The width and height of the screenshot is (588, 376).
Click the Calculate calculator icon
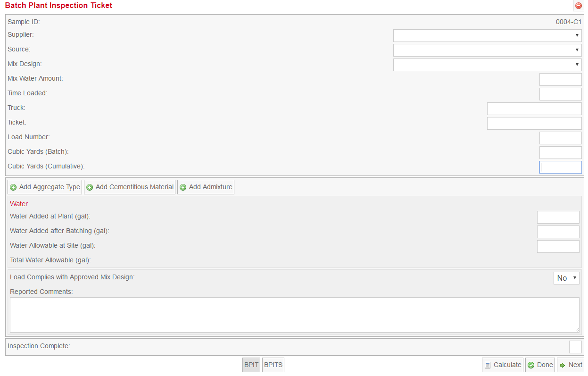click(488, 365)
